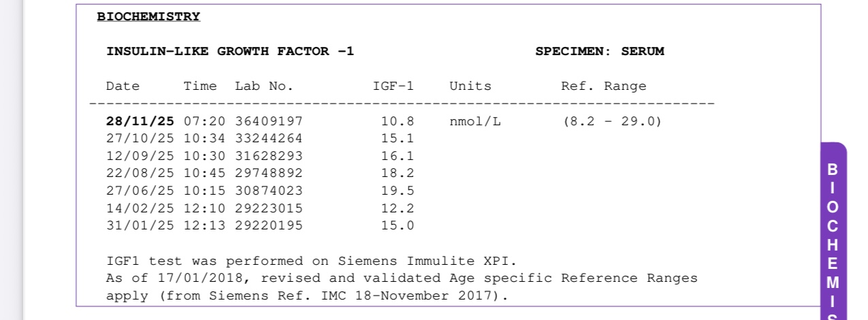The height and width of the screenshot is (320, 868).
Task: Click the Siemens Immulite XPI footnote line
Action: pos(312,261)
